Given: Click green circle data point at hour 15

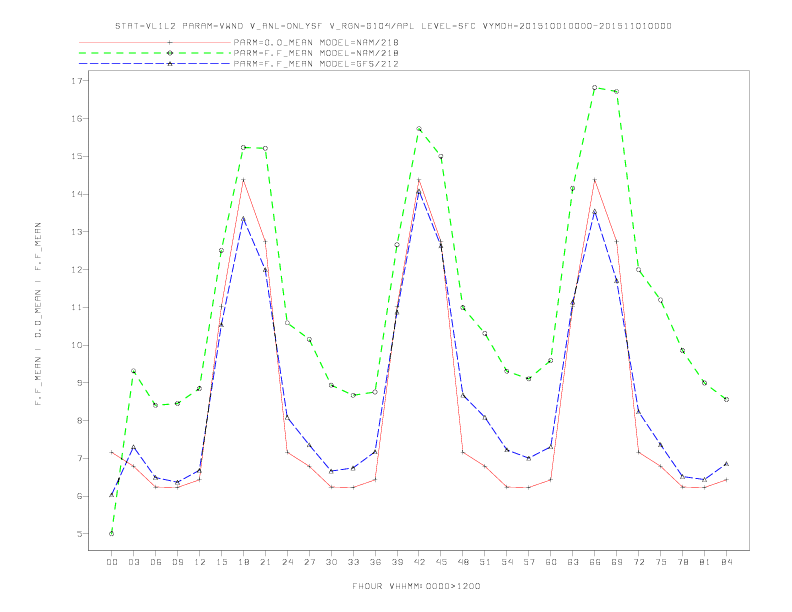Looking at the screenshot, I should tap(221, 250).
